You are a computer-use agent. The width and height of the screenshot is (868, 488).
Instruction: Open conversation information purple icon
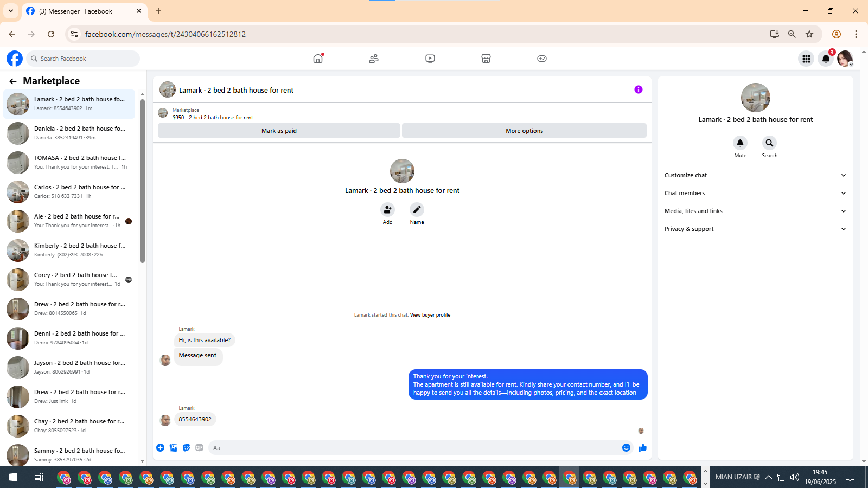[639, 89]
